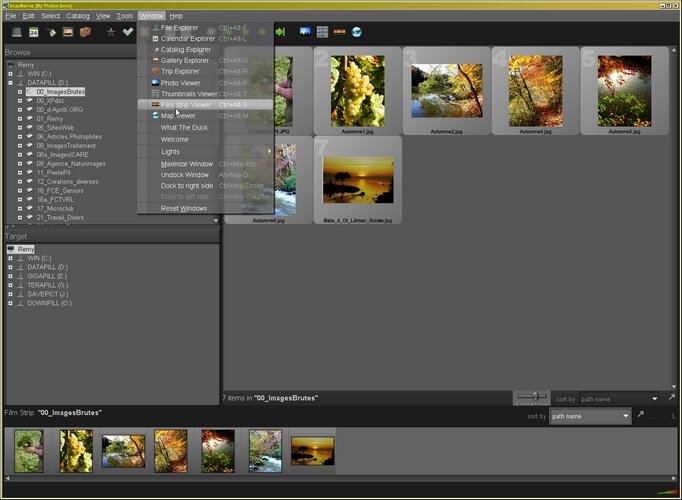Open the Catalog menu

tap(78, 16)
